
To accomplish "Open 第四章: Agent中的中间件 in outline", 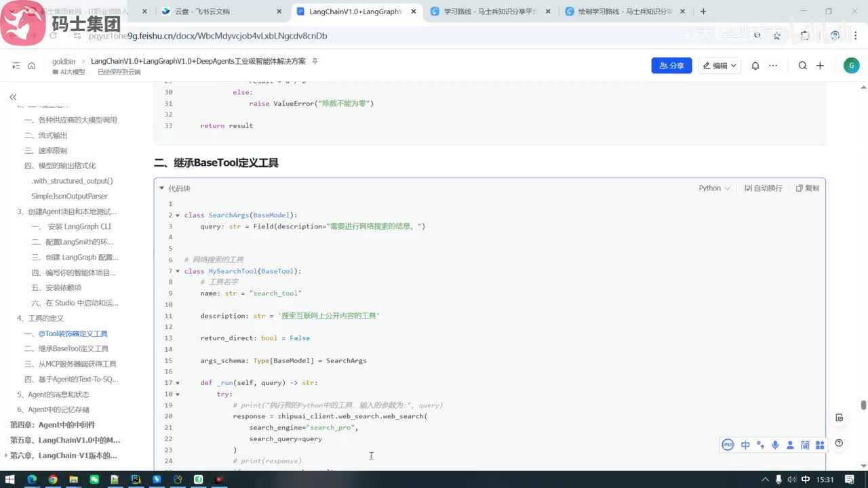I will [52, 425].
